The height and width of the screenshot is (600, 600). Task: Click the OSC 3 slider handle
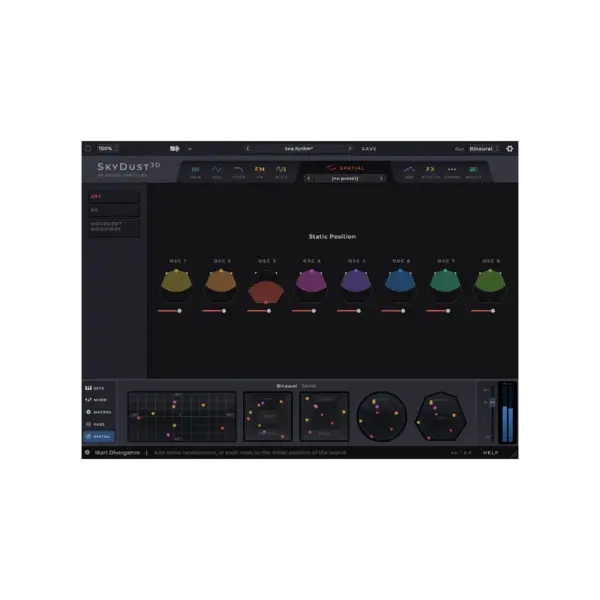point(269,311)
